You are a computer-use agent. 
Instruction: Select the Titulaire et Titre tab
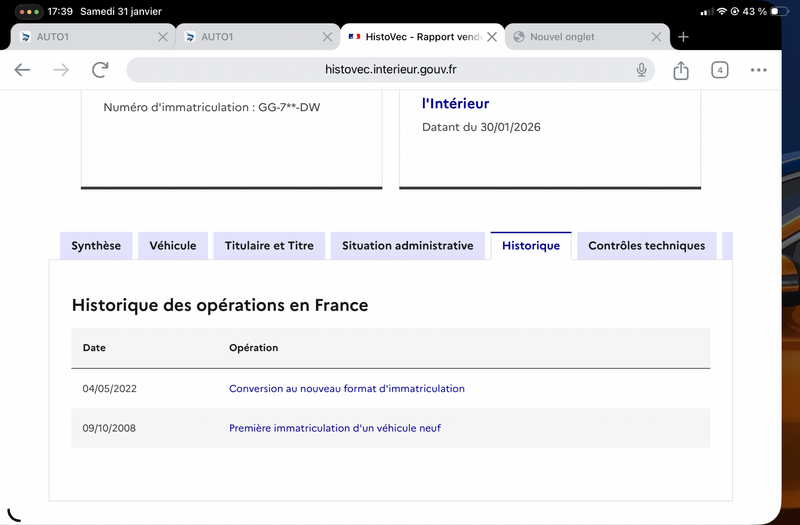click(x=269, y=246)
